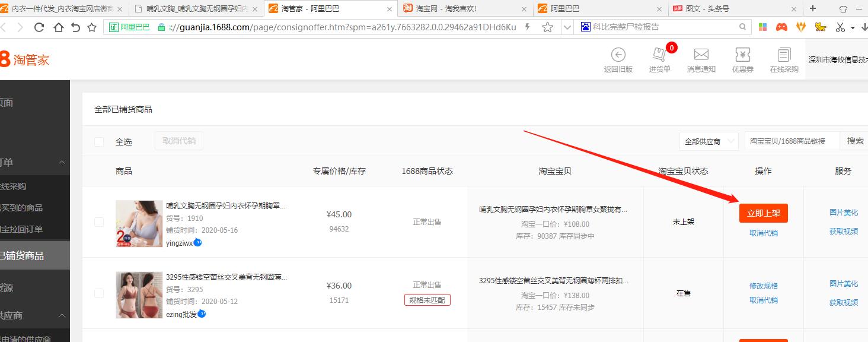Open the 淘宝宝贝/1688商品链接 search type dropdown
The width and height of the screenshot is (868, 342).
792,141
